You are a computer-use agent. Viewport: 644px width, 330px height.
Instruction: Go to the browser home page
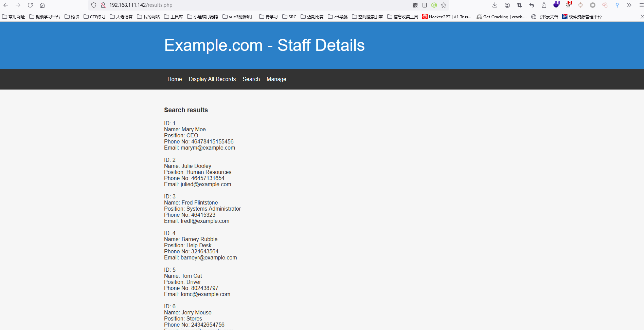coord(42,5)
